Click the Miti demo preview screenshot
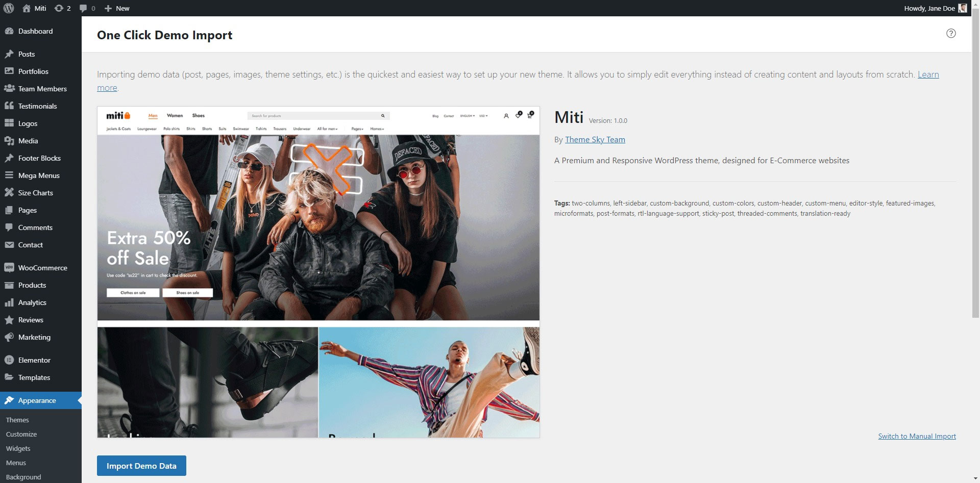 pyautogui.click(x=318, y=272)
